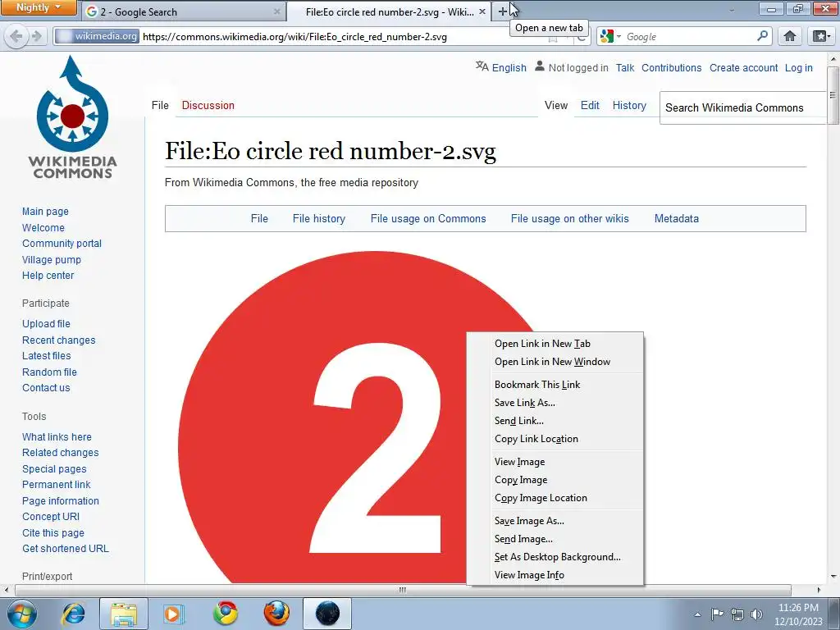This screenshot has height=630, width=840.
Task: Click the horizontal scrollbar thumb
Action: [x=402, y=590]
